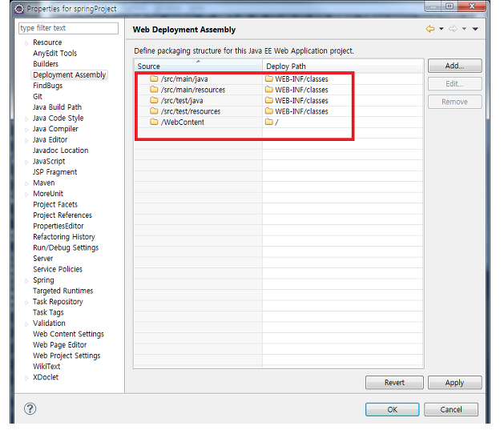Image resolution: width=504 pixels, height=430 pixels.
Task: Click deploy folder icon in /src/main/java row
Action: pos(269,78)
